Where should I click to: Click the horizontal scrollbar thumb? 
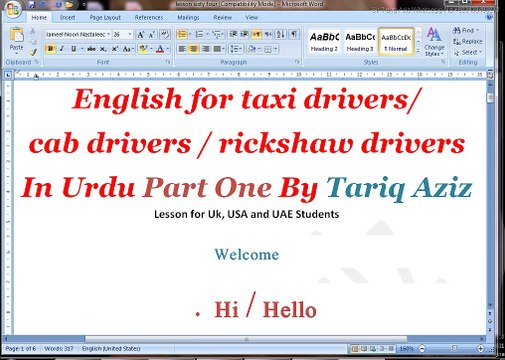(246, 339)
